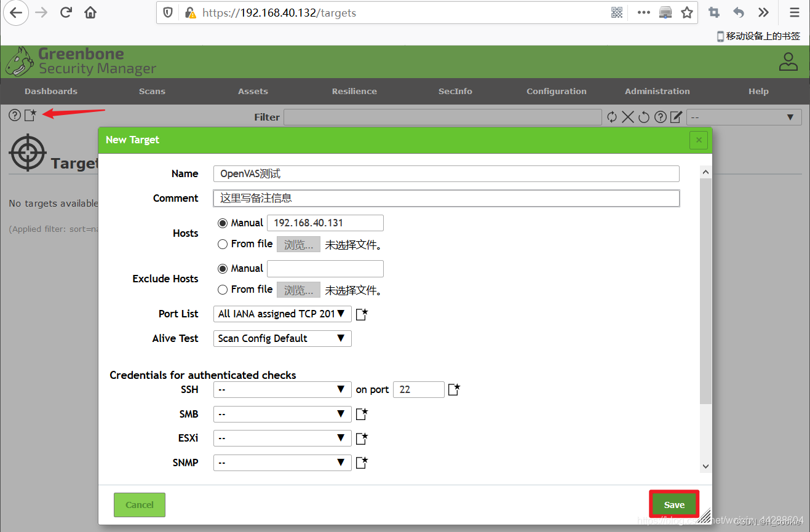810x532 pixels.
Task: Cancel the New Target dialog
Action: [140, 504]
